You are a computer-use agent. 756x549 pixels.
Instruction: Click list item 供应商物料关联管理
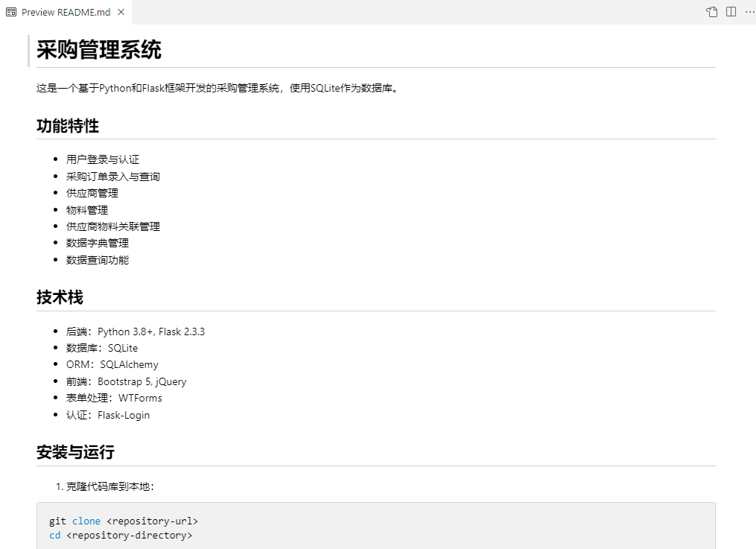point(112,226)
